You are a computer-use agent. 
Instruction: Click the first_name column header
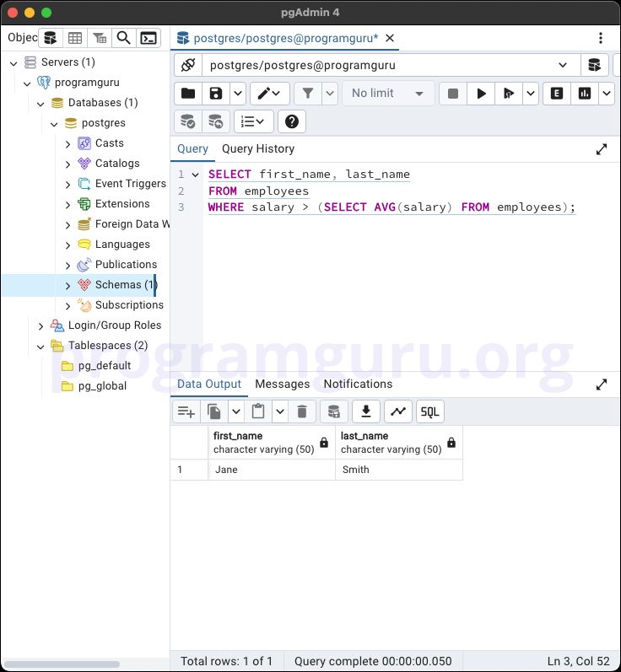pyautogui.click(x=271, y=443)
